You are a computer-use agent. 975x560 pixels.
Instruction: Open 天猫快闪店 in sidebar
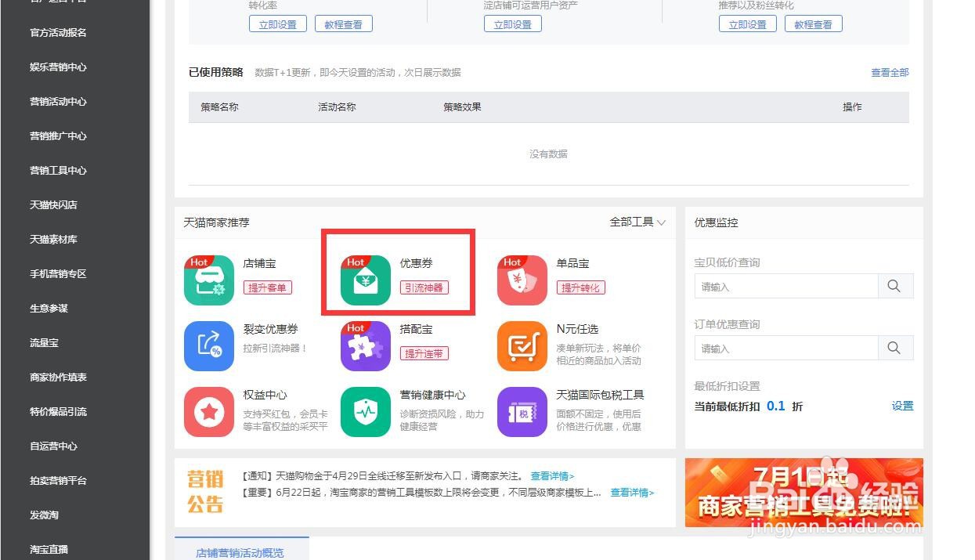(x=53, y=205)
